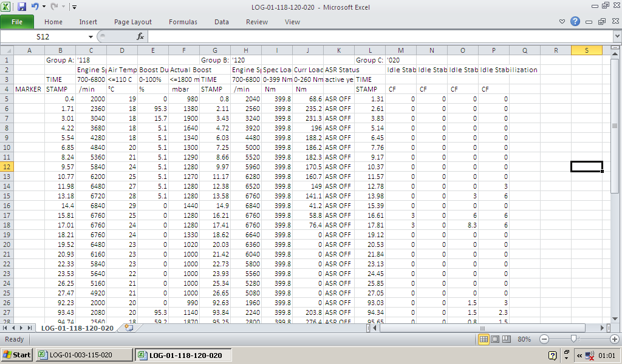Expand the Customize Quick Access Toolbar dropdown
The image size is (622, 364).
click(74, 7)
